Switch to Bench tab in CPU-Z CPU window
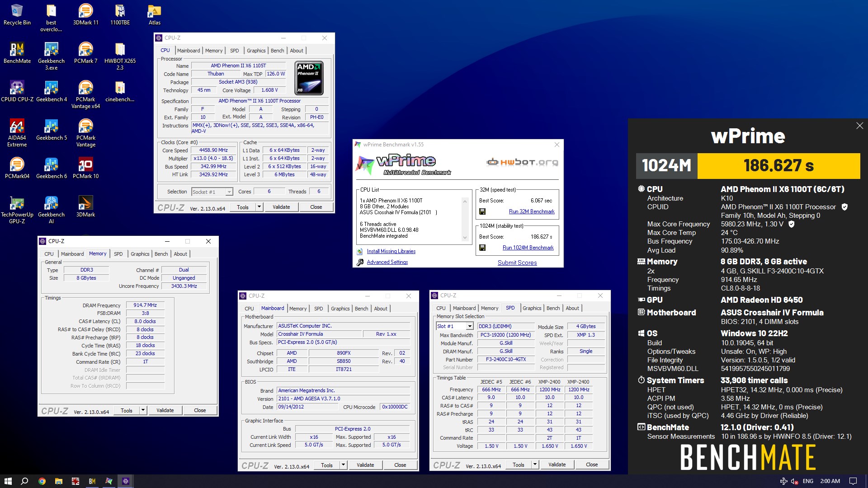 tap(278, 51)
